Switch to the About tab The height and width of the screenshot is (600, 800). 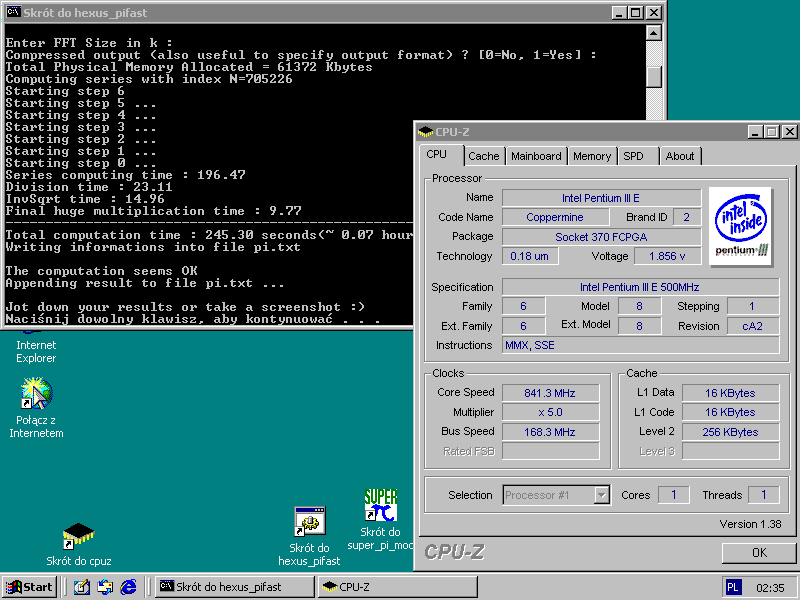click(680, 156)
